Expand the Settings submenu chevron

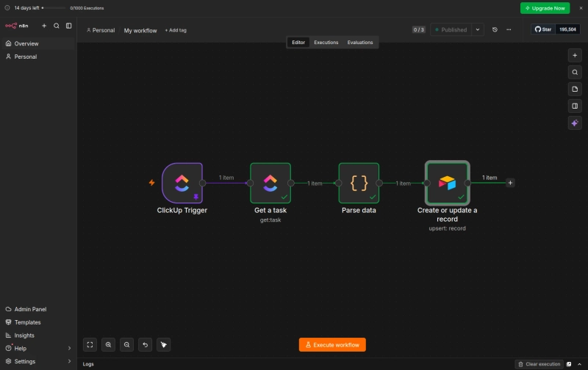(x=69, y=361)
